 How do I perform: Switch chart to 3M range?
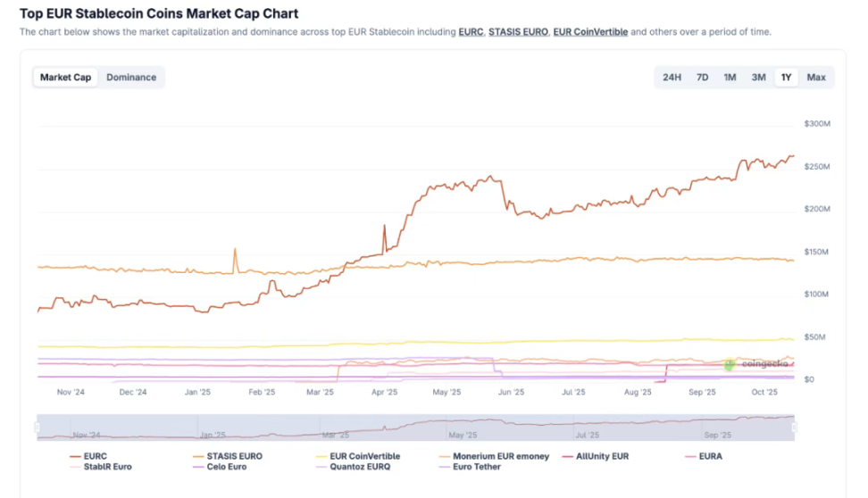758,78
